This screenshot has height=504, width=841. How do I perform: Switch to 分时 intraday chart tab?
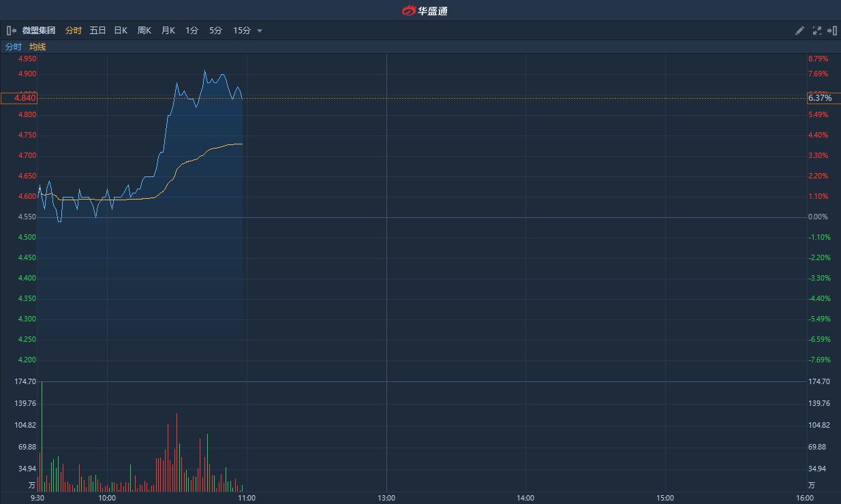(74, 31)
